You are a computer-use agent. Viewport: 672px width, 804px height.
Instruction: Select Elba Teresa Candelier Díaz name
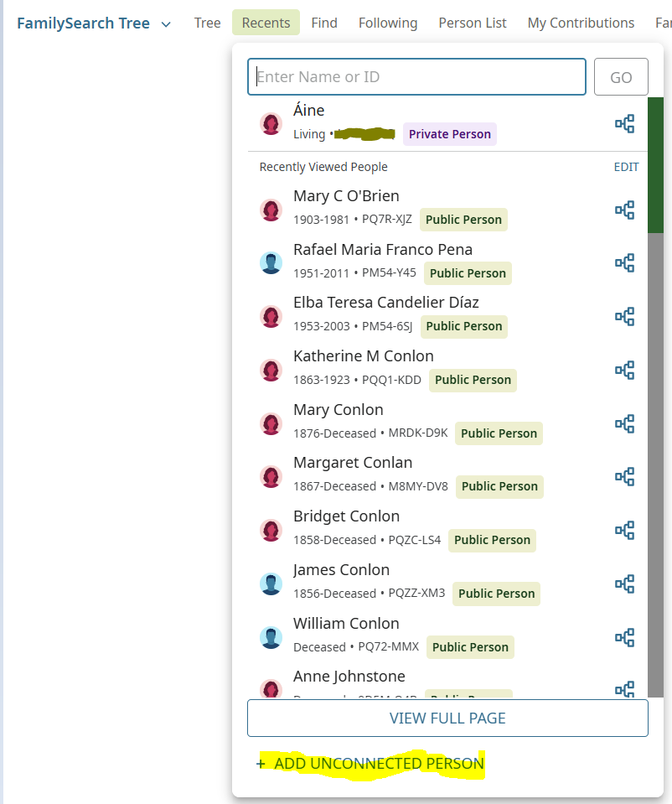(x=386, y=303)
